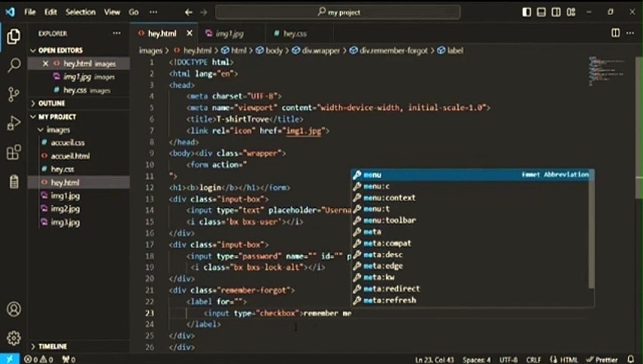The image size is (643, 364).
Task: Open editor More Actions ellipsis
Action: [x=631, y=33]
